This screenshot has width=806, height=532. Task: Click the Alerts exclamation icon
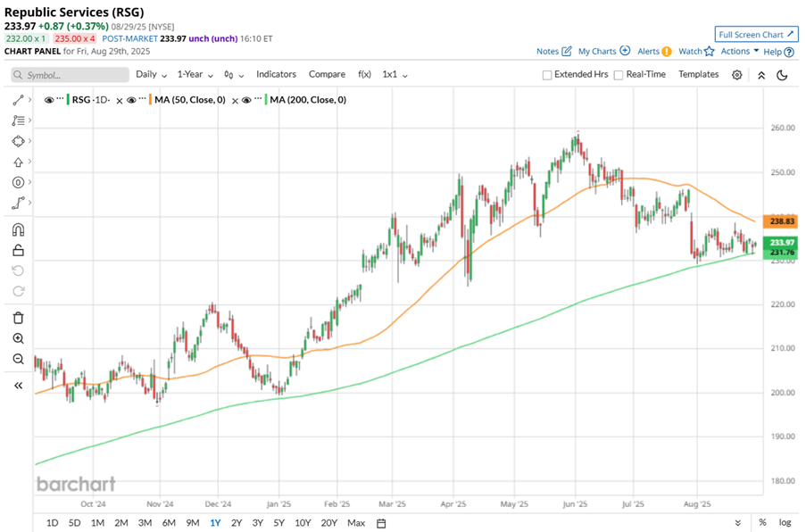667,52
